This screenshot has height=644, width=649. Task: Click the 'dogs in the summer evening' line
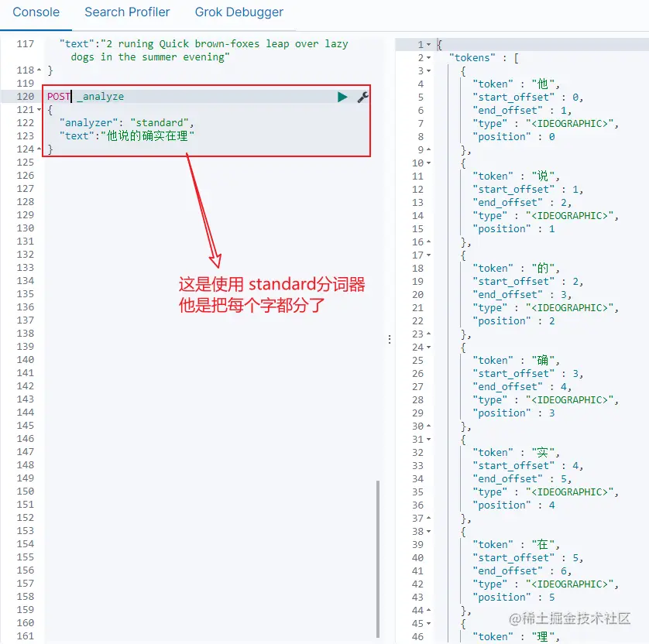150,57
